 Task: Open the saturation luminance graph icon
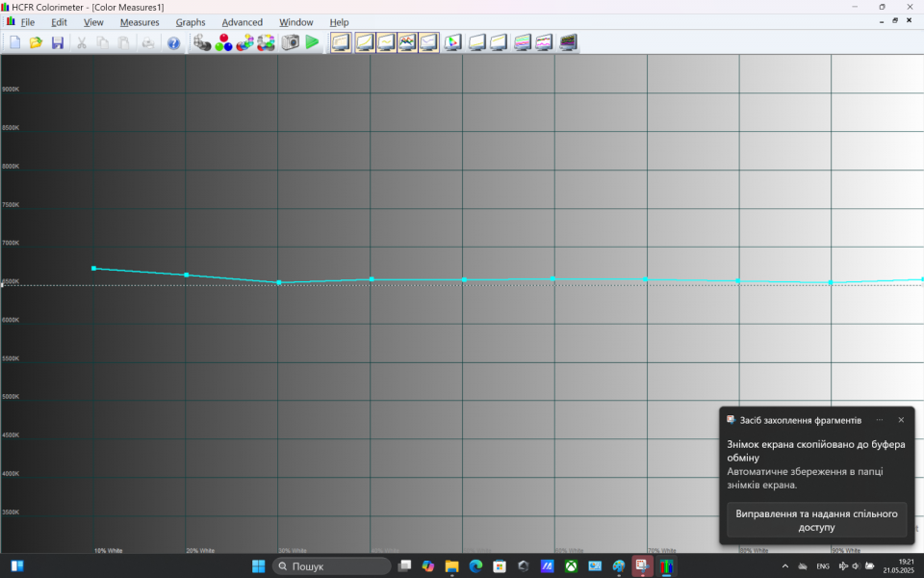pos(544,42)
